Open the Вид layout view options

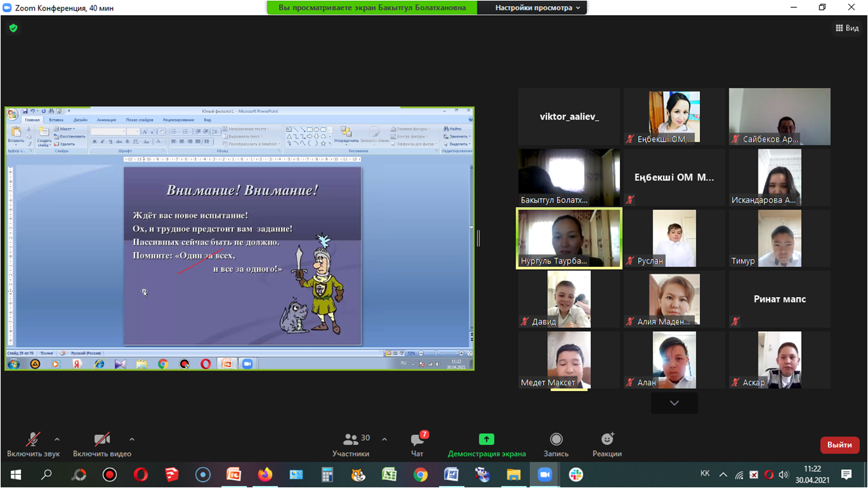[x=847, y=28]
